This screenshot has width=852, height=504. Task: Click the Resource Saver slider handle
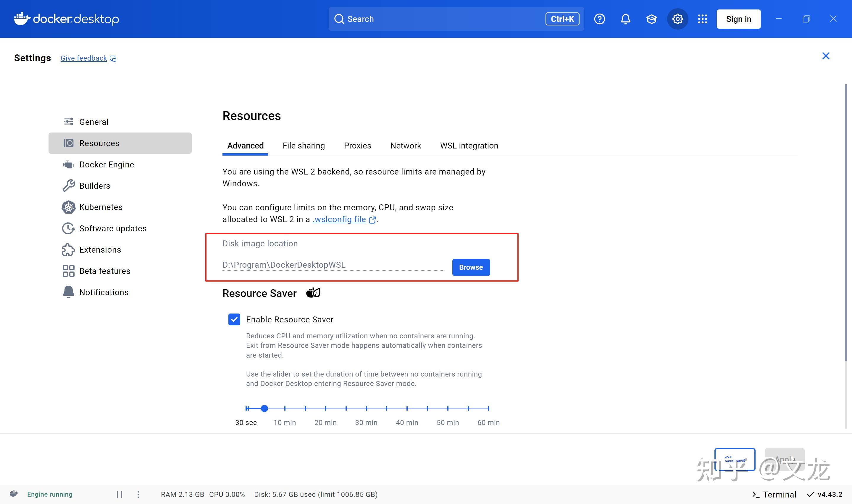pyautogui.click(x=264, y=408)
